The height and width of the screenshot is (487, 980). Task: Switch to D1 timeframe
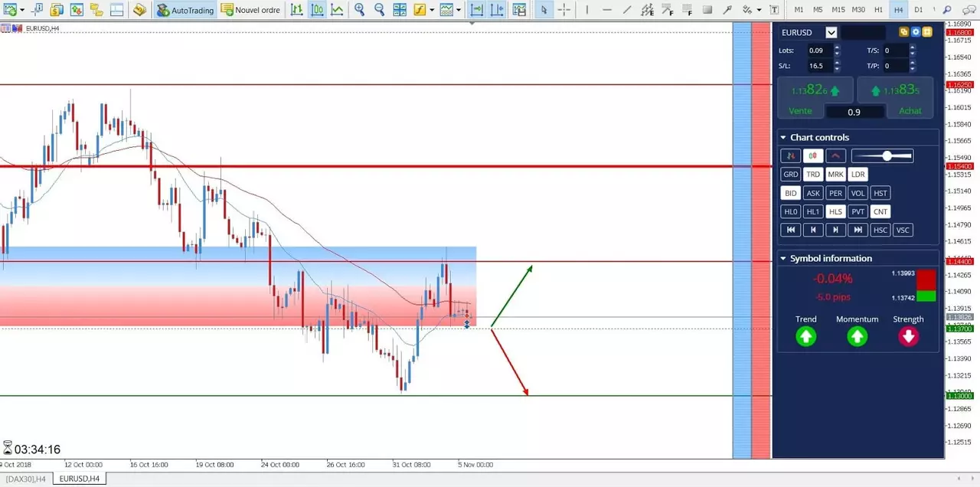(x=918, y=10)
